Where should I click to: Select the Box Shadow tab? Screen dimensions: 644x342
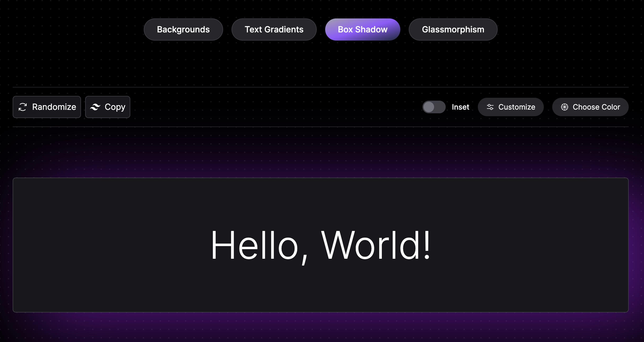click(363, 30)
